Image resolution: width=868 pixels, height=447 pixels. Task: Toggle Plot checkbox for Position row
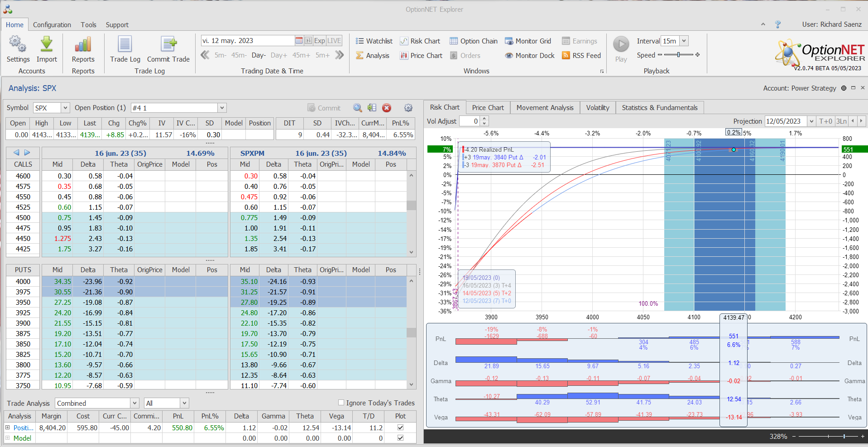(x=400, y=428)
